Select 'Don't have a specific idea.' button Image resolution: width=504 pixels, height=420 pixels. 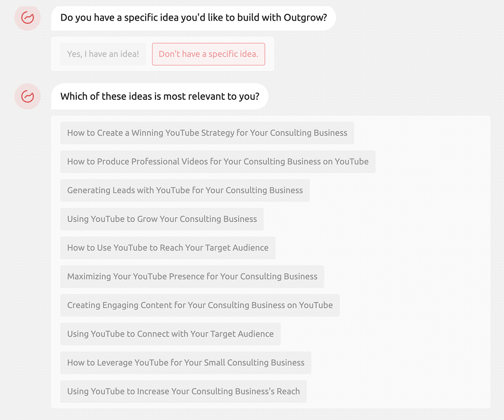pyautogui.click(x=208, y=54)
